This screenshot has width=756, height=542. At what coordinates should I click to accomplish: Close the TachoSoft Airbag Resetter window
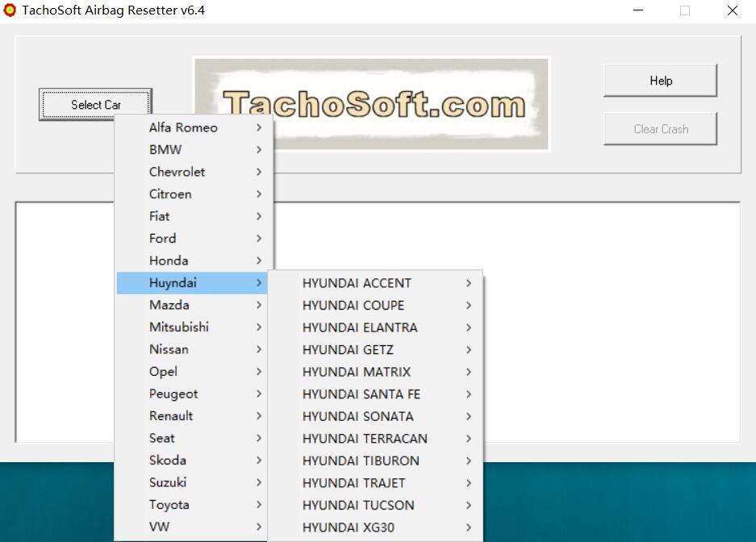732,10
